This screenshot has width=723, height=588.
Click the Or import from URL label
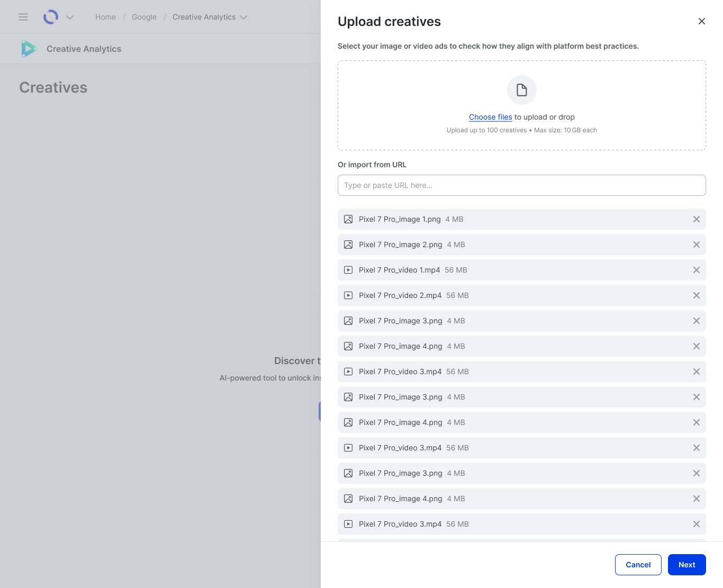pyautogui.click(x=372, y=165)
